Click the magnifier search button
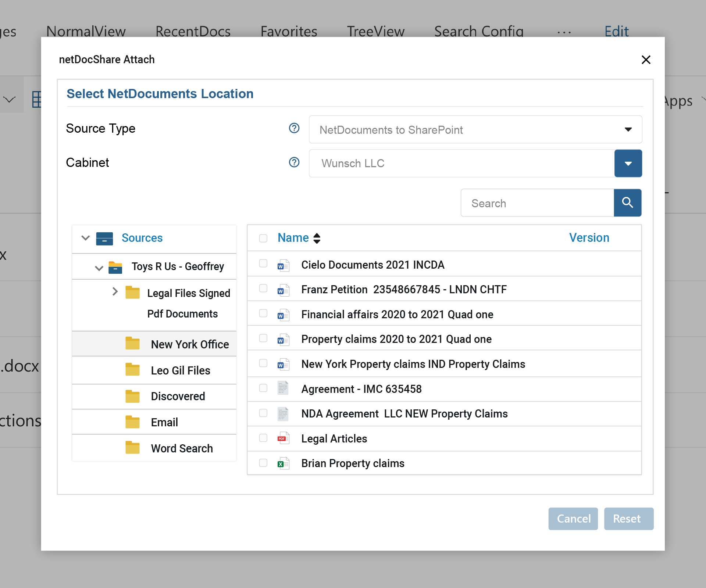Screen dimensions: 706x588 click(x=628, y=203)
